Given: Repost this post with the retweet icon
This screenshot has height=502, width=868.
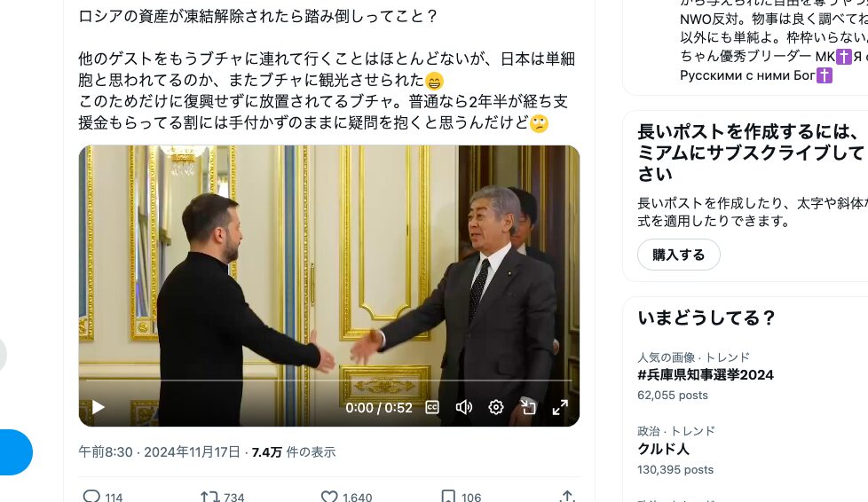Looking at the screenshot, I should (209, 497).
